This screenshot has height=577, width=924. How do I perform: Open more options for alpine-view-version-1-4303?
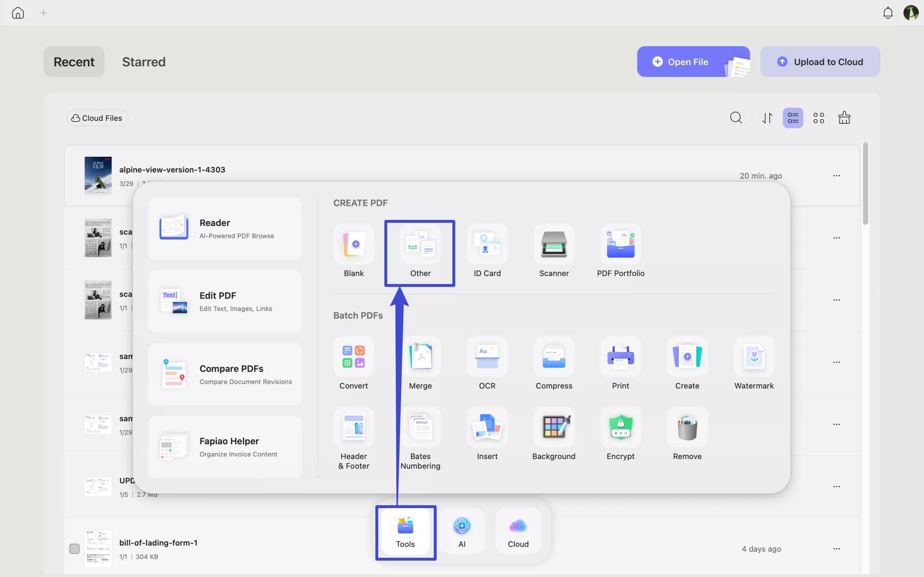(837, 176)
